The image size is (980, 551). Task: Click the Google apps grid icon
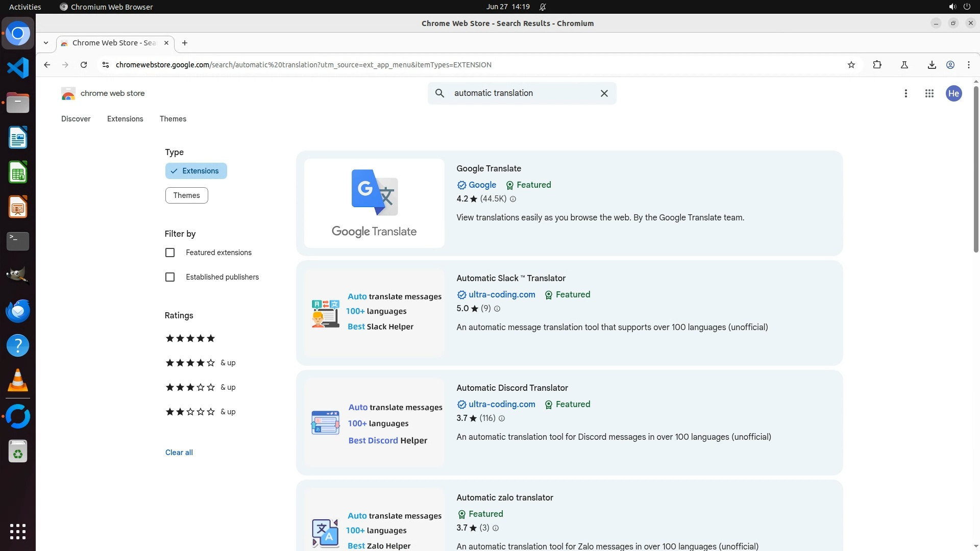click(929, 93)
